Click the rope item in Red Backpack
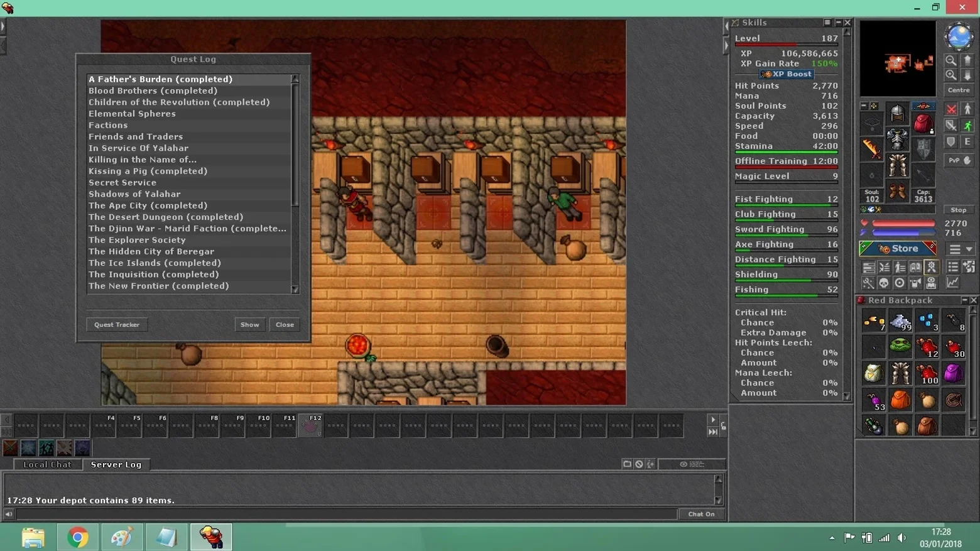980x551 pixels. pyautogui.click(x=953, y=400)
